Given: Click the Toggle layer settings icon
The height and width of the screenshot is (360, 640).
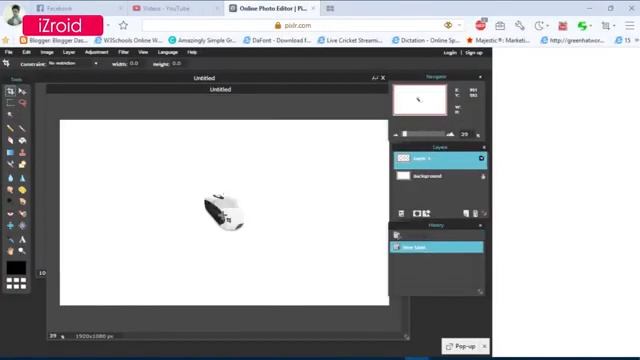Looking at the screenshot, I should (401, 213).
